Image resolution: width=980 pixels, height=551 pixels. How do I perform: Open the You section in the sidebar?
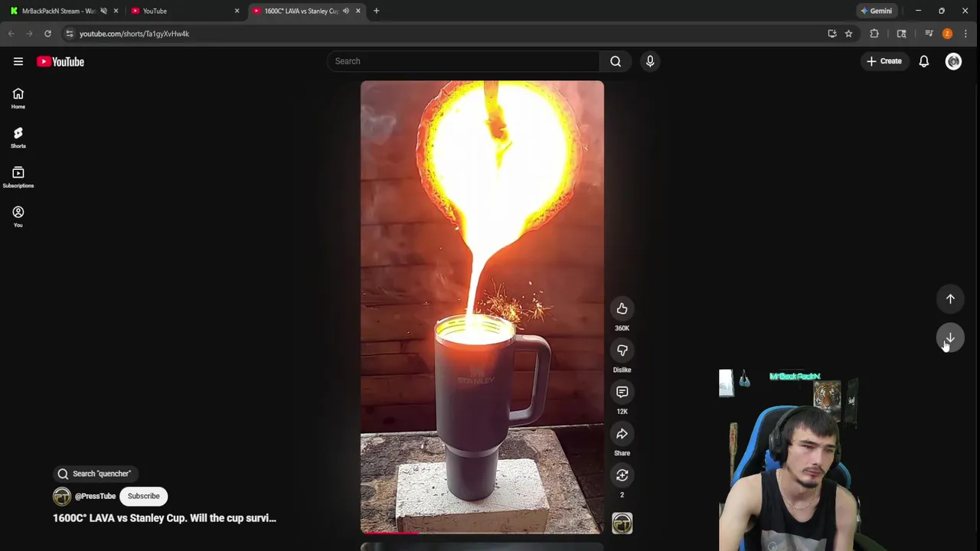[18, 217]
